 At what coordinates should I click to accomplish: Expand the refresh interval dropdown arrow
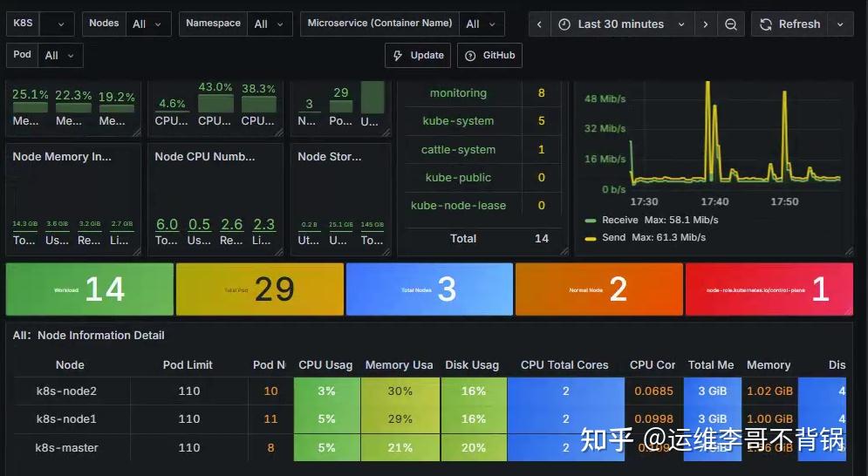[x=840, y=24]
